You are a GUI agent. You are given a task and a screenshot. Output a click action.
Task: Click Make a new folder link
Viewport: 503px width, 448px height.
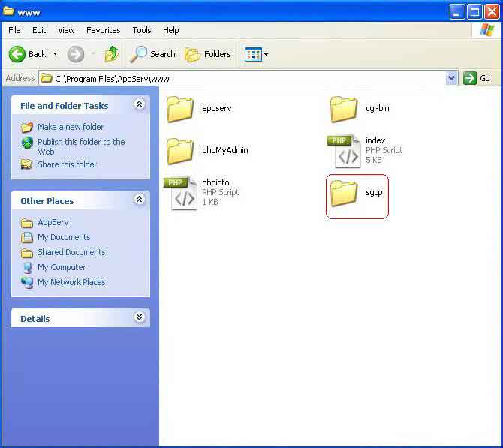click(x=71, y=127)
